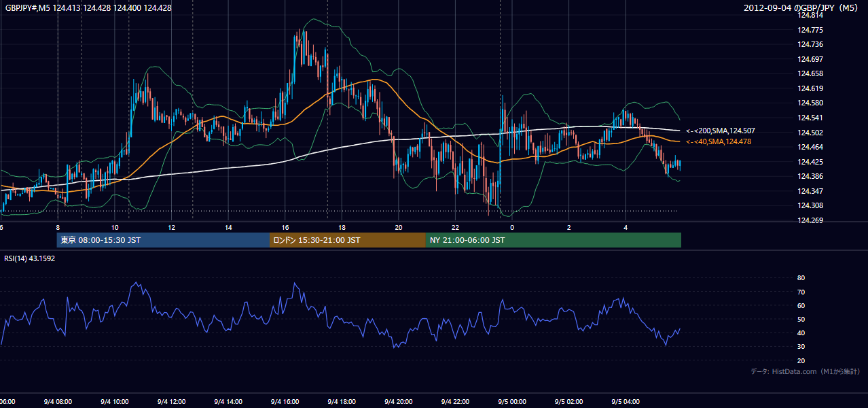Click hour label 10 under price chart

tap(115, 228)
